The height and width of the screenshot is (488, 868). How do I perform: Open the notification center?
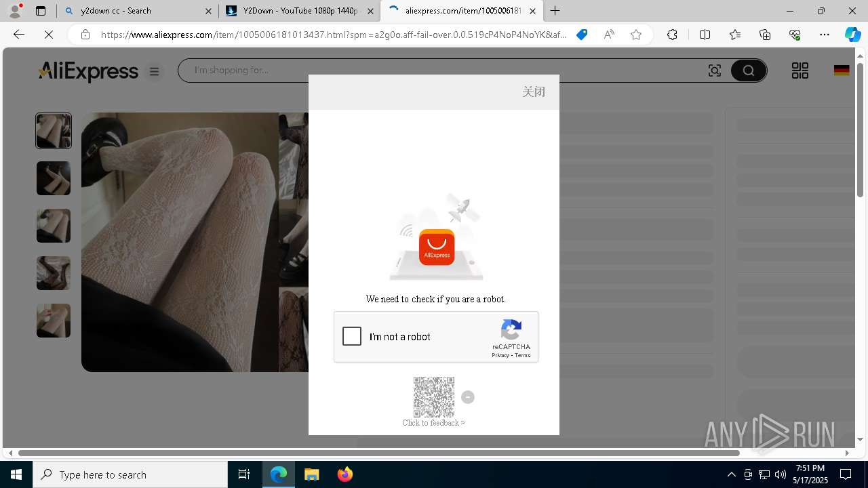tap(846, 474)
